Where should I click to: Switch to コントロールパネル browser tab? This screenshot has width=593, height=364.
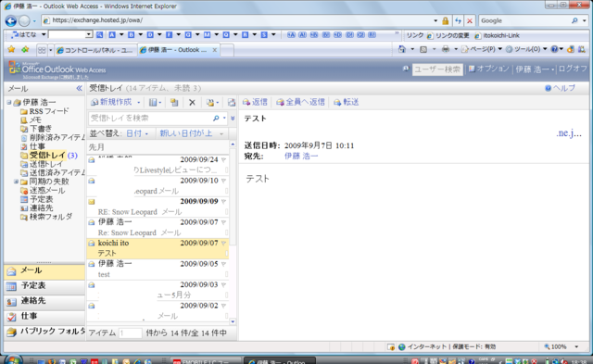point(96,50)
